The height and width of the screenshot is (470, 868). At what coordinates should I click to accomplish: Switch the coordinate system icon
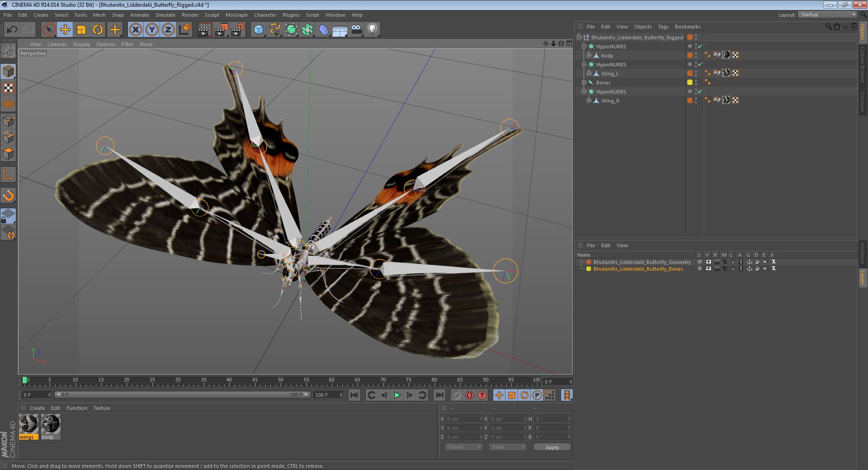click(x=184, y=30)
